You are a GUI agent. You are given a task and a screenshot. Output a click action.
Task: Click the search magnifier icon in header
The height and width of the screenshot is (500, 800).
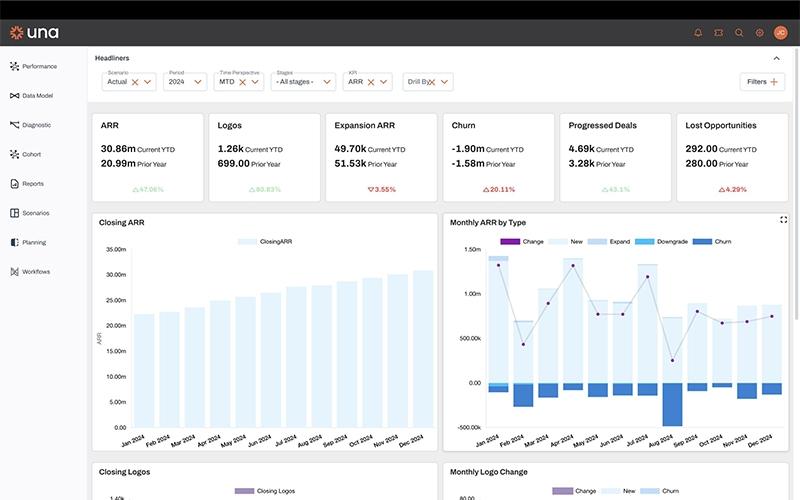point(739,33)
